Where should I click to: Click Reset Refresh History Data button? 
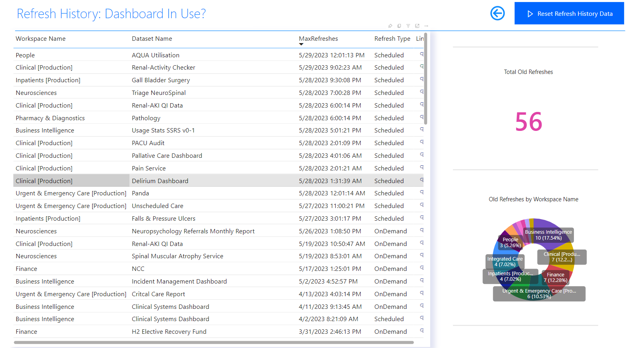click(x=569, y=13)
